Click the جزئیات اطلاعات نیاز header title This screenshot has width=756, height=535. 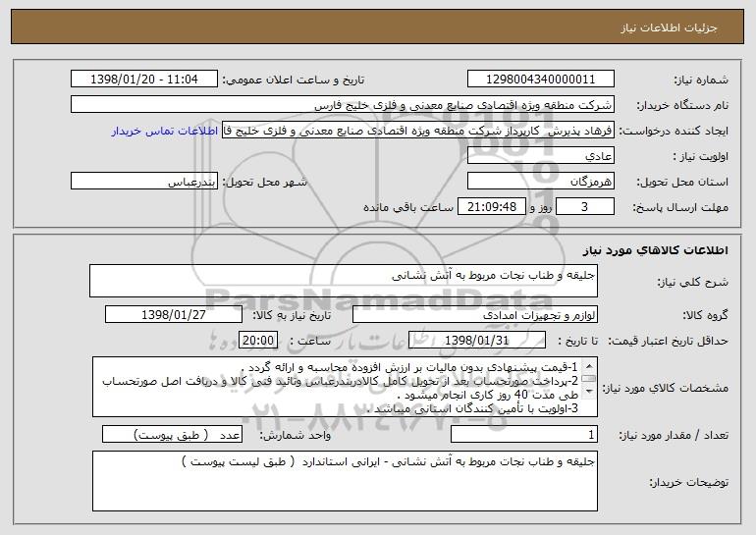click(669, 27)
